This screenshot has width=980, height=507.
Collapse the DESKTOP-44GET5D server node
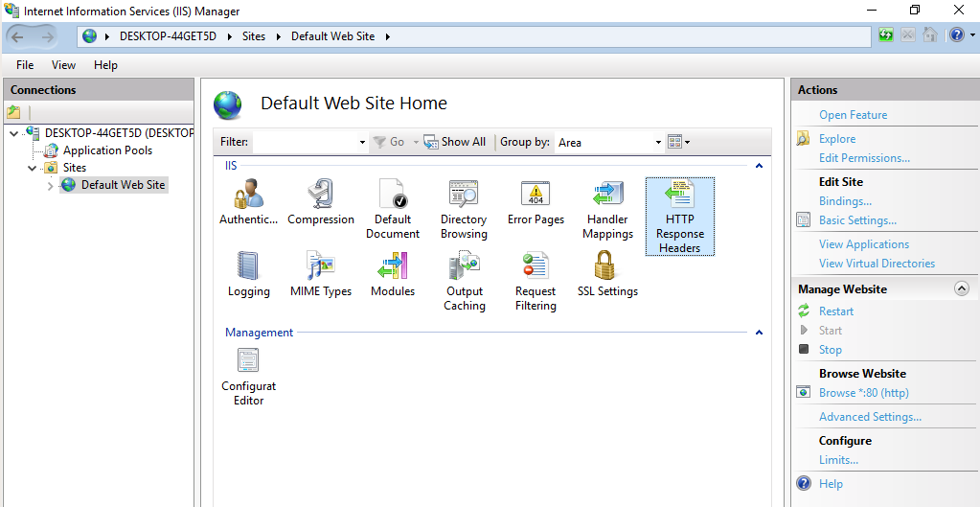pyautogui.click(x=13, y=133)
